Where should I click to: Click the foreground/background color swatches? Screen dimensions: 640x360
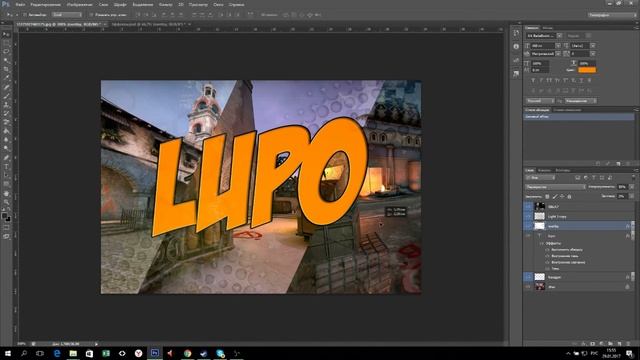(x=6, y=217)
